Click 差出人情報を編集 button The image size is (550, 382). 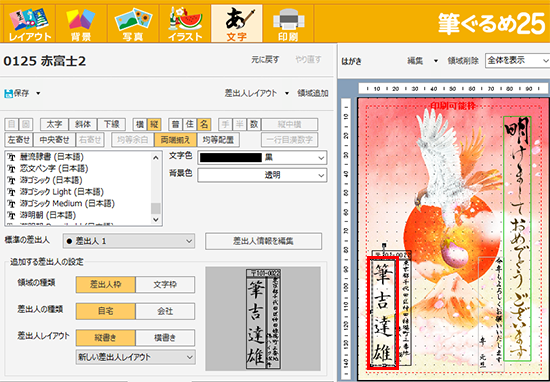[x=263, y=241]
